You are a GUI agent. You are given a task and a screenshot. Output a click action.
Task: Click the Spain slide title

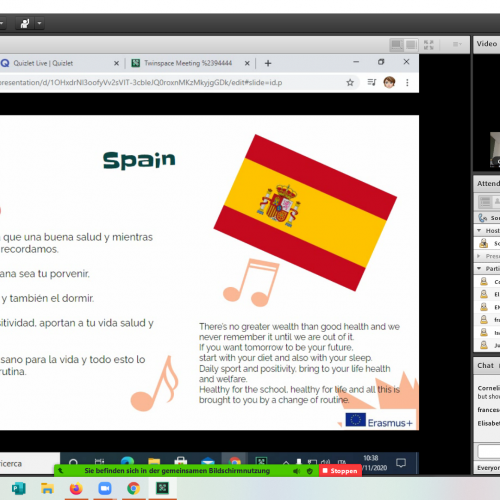139,160
